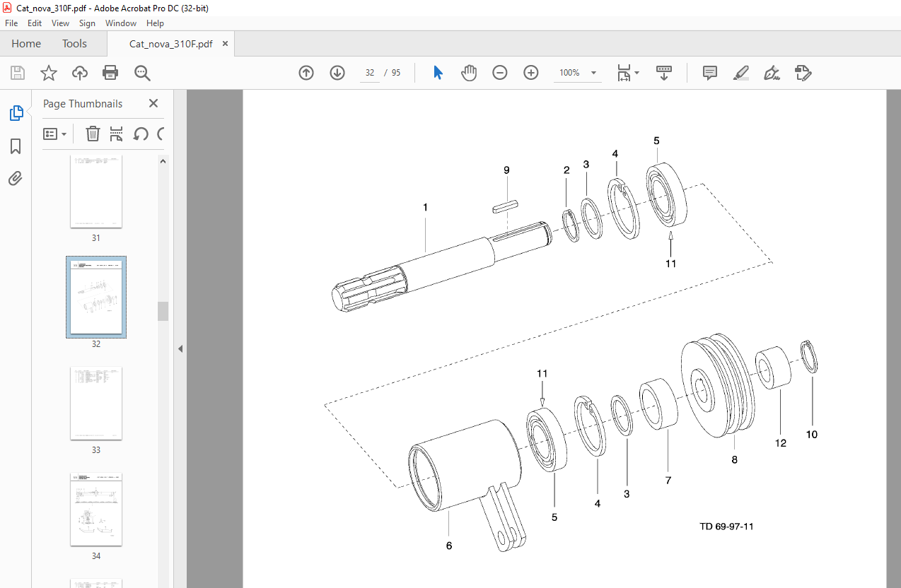Click the Save file icon
Image resolution: width=901 pixels, height=588 pixels.
pyautogui.click(x=18, y=73)
